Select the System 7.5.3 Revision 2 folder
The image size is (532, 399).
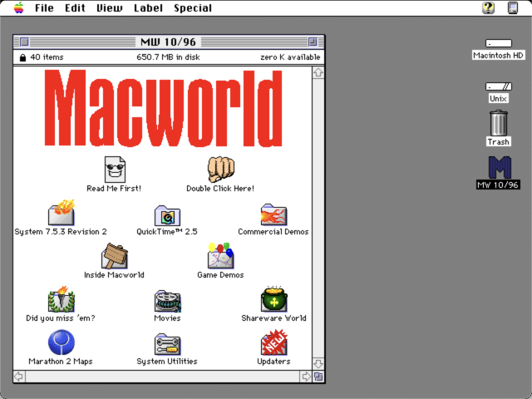(x=62, y=213)
